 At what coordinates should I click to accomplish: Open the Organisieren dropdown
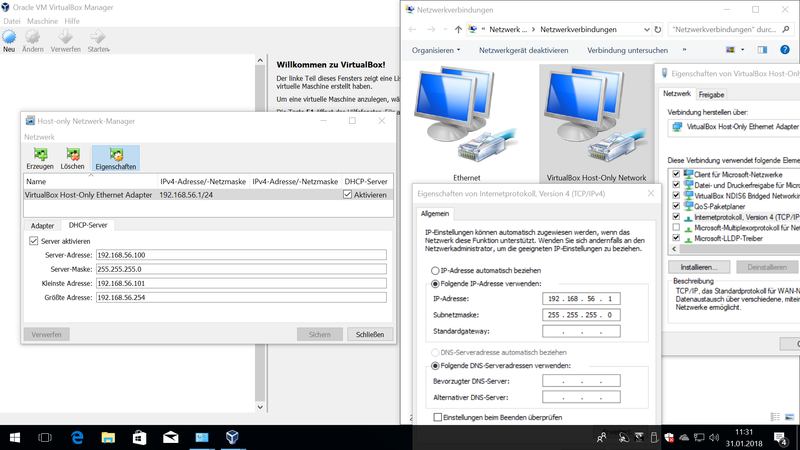coord(436,50)
